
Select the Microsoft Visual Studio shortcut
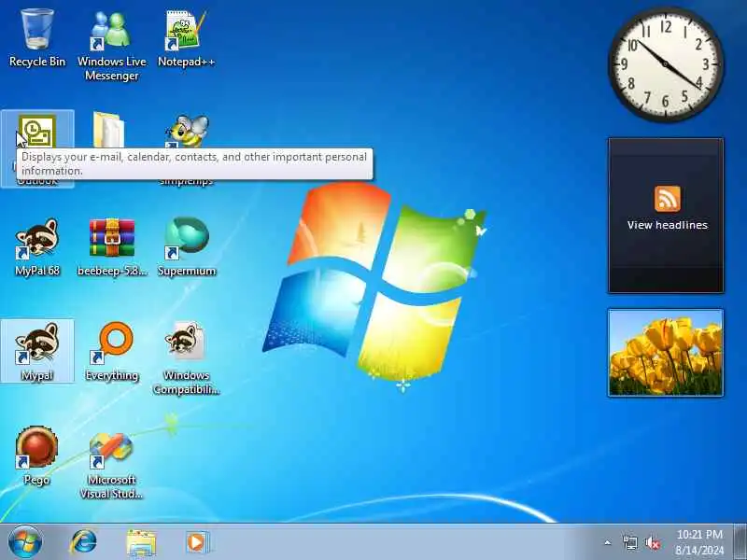tap(111, 465)
